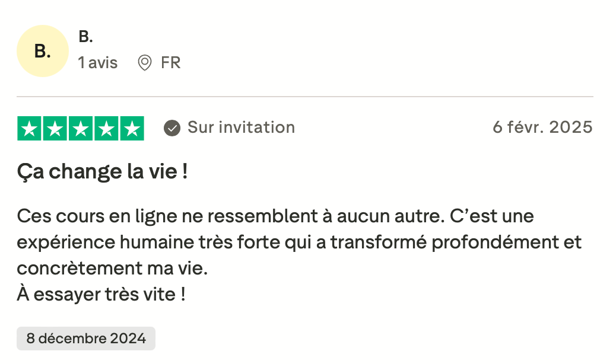Click the yellow B. avatar circle
Screen dimensions: 616x364
(x=42, y=51)
